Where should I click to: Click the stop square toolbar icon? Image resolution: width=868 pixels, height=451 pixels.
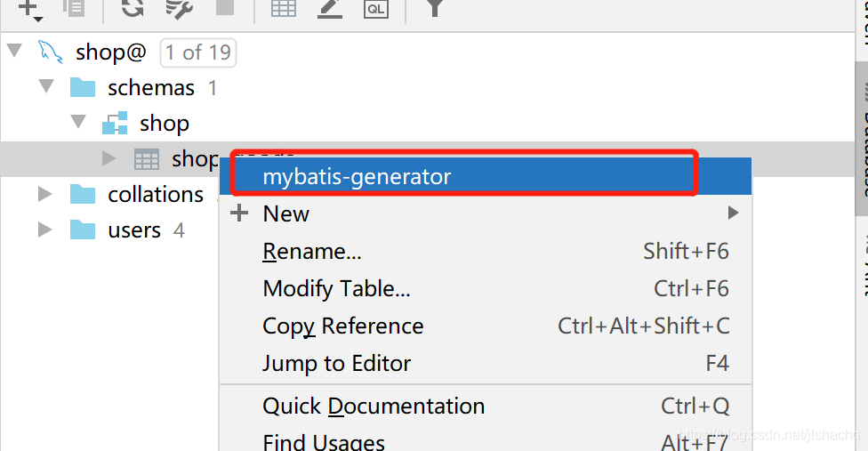224,9
